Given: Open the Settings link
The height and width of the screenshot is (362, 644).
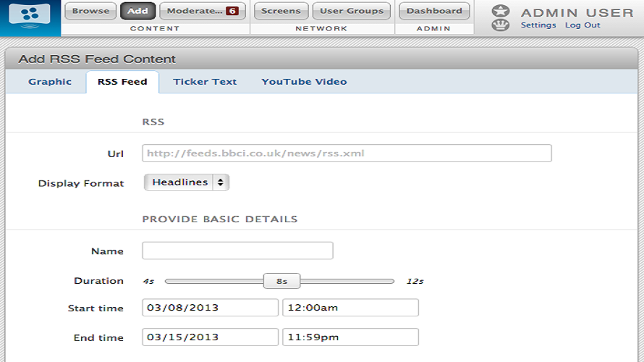Looking at the screenshot, I should [538, 25].
